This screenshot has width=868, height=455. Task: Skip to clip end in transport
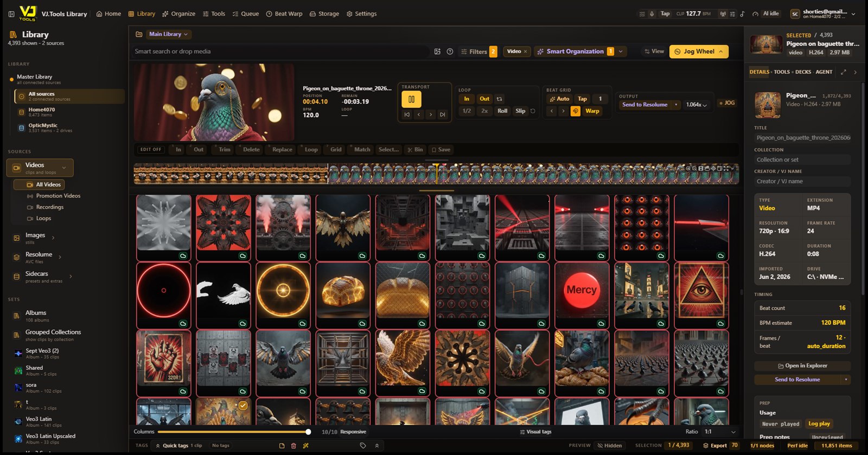click(442, 114)
